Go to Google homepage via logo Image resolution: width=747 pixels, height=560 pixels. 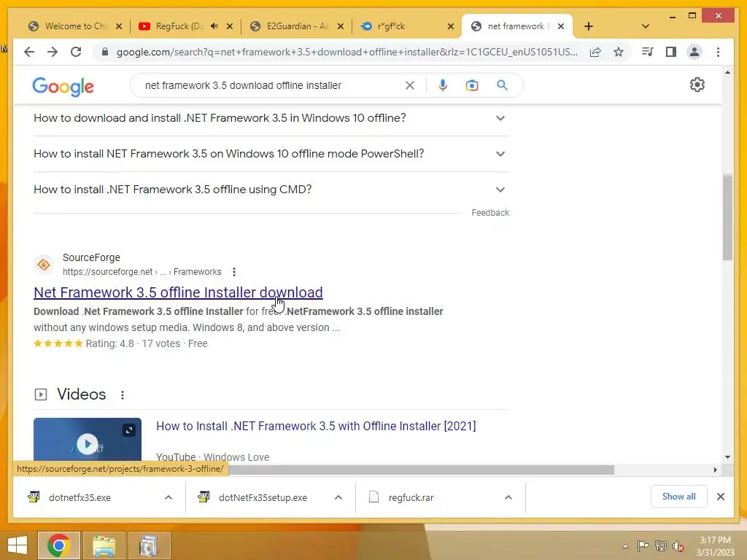click(63, 86)
